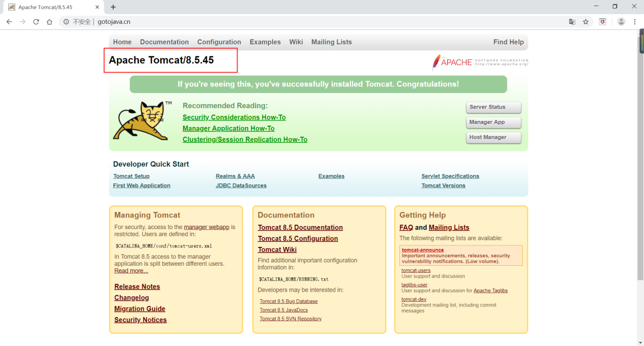Click the Read more... link
The width and height of the screenshot is (644, 346).
131,271
